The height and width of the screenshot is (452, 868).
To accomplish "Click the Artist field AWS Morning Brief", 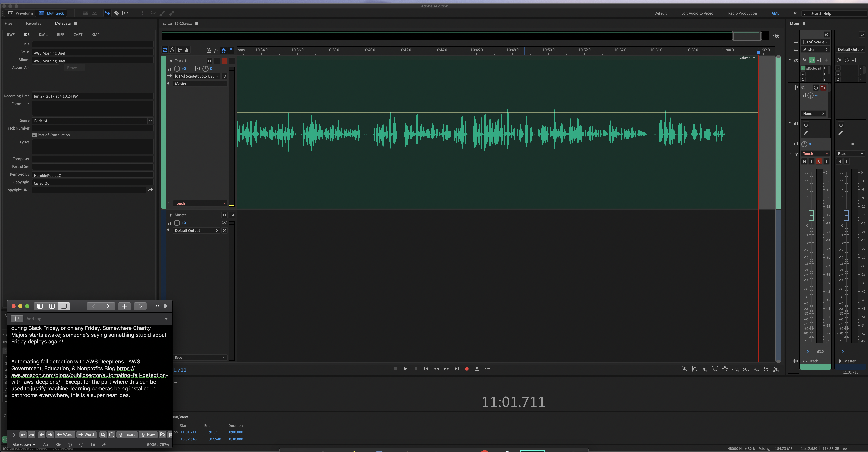I will point(93,53).
